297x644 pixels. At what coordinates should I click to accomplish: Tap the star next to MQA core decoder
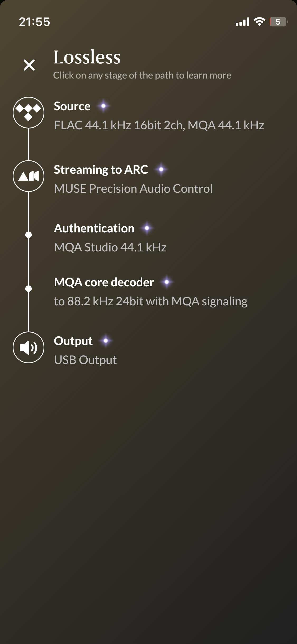(x=167, y=282)
